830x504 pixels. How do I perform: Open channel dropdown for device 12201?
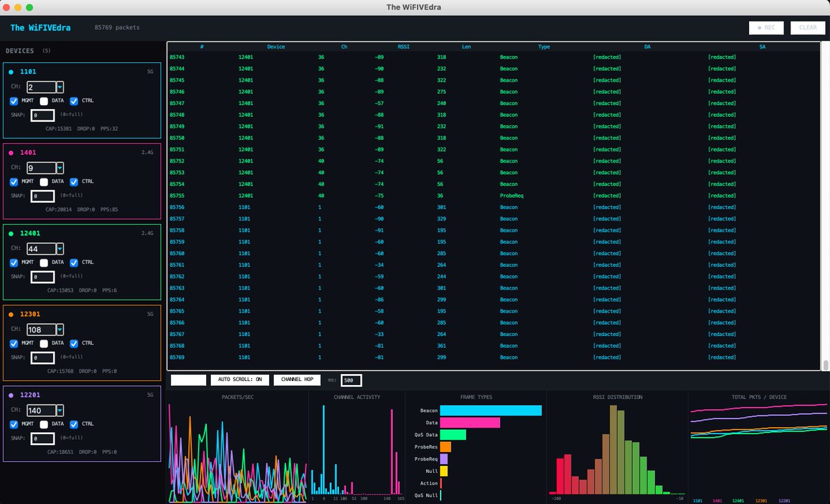click(60, 411)
